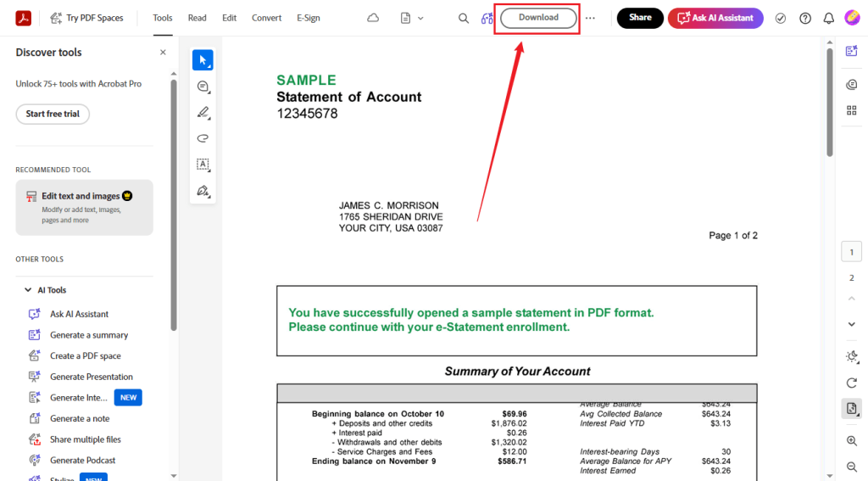This screenshot has height=481, width=868.
Task: Click tools panel scroll-down arrow
Action: coord(173,475)
